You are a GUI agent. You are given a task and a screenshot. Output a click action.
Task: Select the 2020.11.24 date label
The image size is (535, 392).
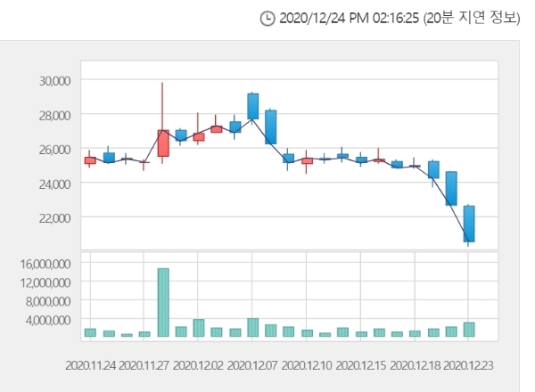(90, 365)
